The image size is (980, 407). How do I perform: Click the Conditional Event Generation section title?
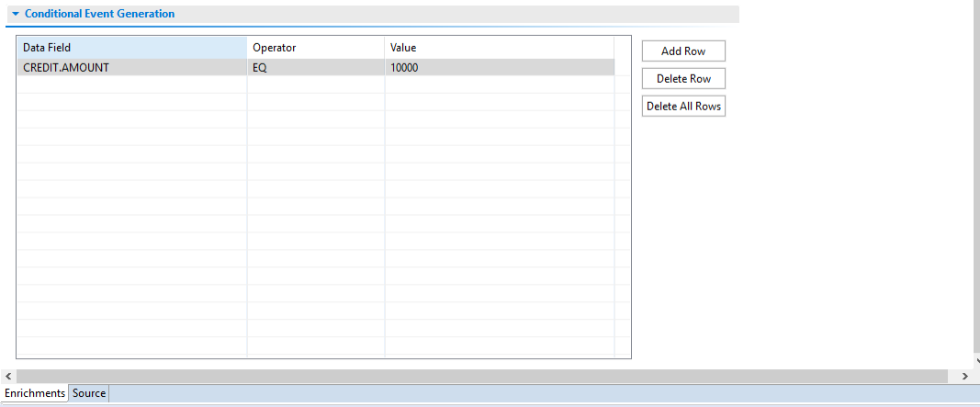[99, 15]
